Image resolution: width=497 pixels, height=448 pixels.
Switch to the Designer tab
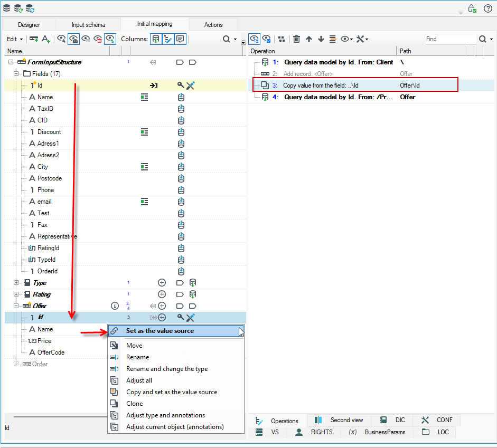pos(29,25)
